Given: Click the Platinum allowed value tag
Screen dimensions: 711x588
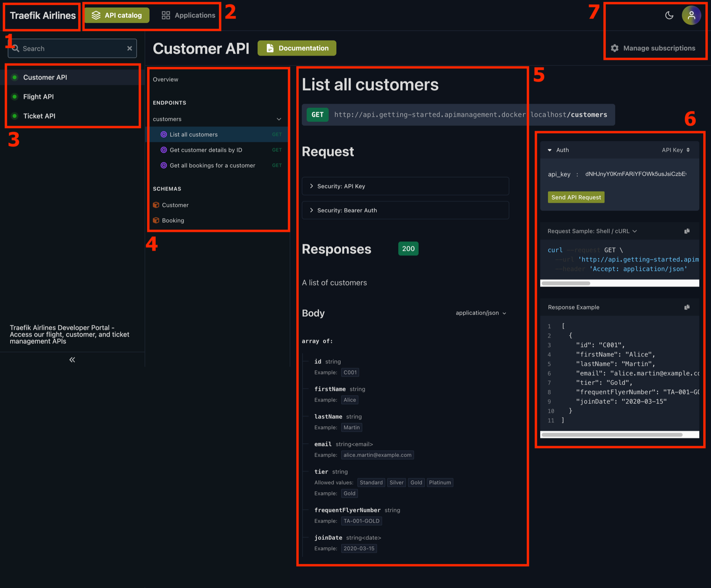Looking at the screenshot, I should pos(440,483).
